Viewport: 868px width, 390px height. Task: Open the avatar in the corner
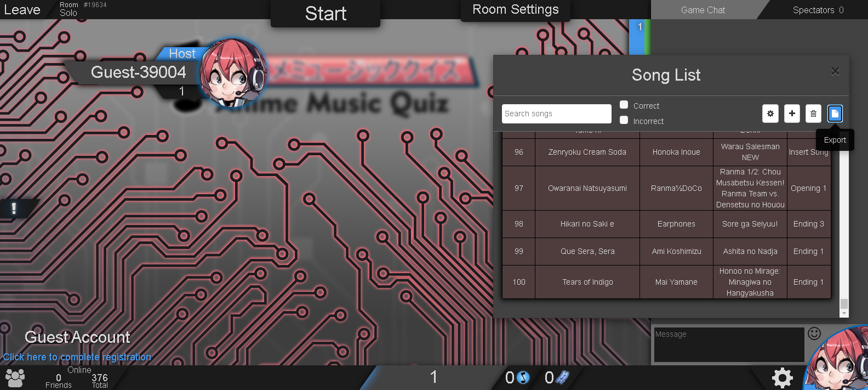tap(837, 358)
